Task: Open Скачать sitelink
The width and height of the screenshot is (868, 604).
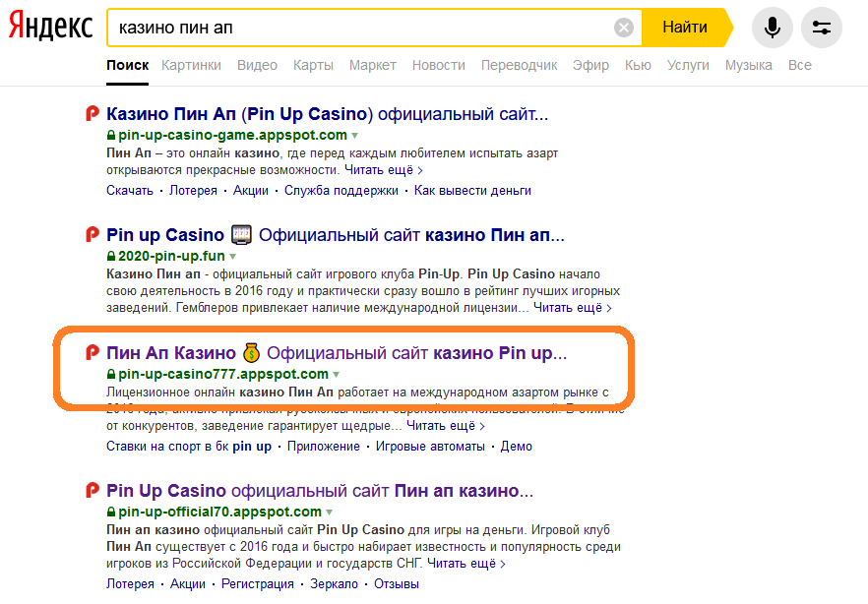Action: [130, 191]
